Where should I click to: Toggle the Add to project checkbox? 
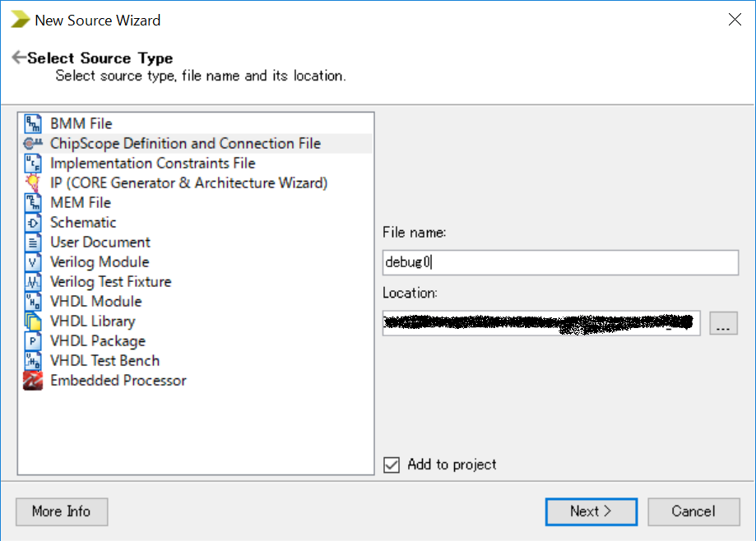pos(392,465)
